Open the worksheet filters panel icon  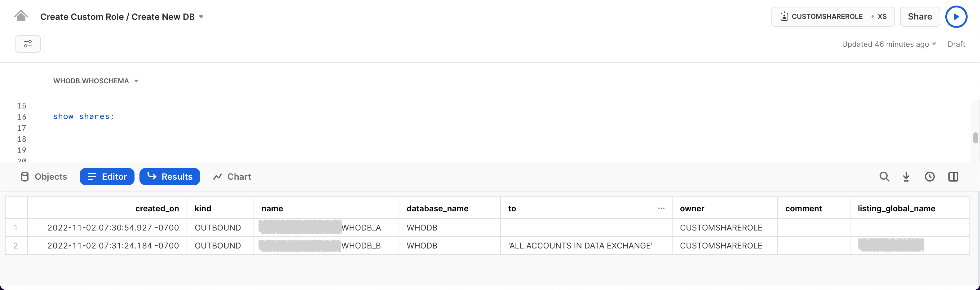(28, 44)
